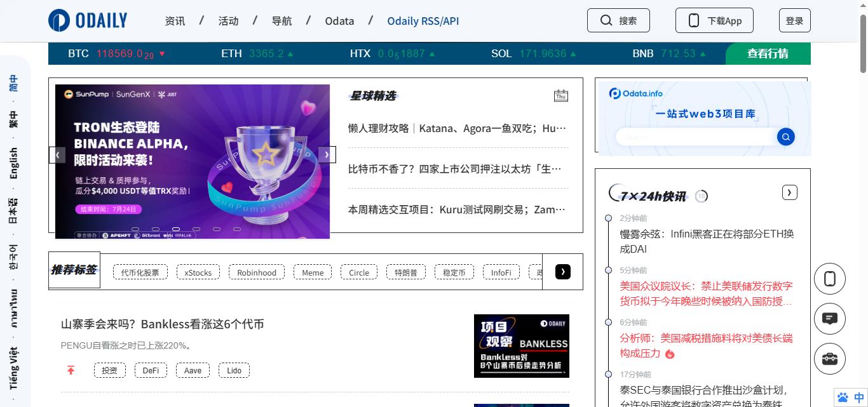This screenshot has width=868, height=407.
Task: Click Odata.info blue search icon
Action: [786, 137]
